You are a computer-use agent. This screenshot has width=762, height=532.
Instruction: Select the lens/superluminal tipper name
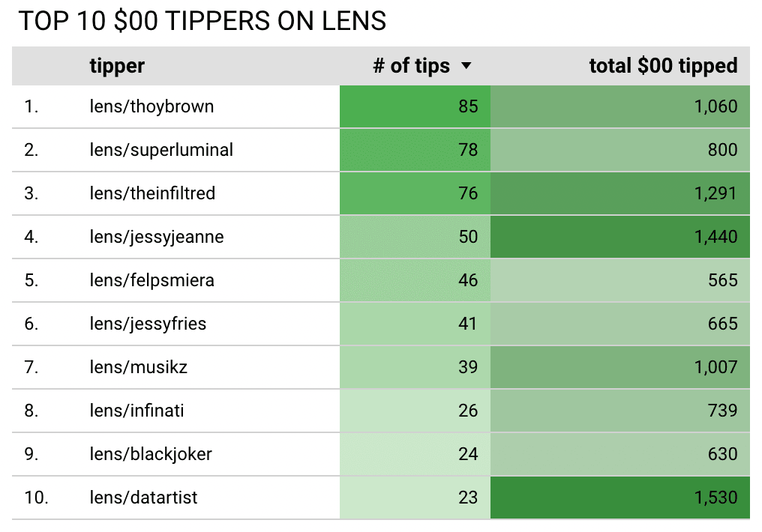[x=161, y=150]
